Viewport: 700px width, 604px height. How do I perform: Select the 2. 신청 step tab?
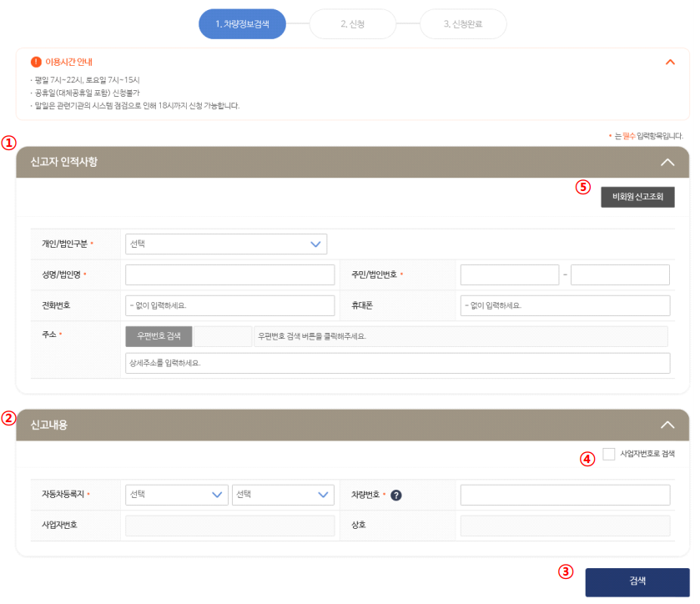(x=353, y=24)
